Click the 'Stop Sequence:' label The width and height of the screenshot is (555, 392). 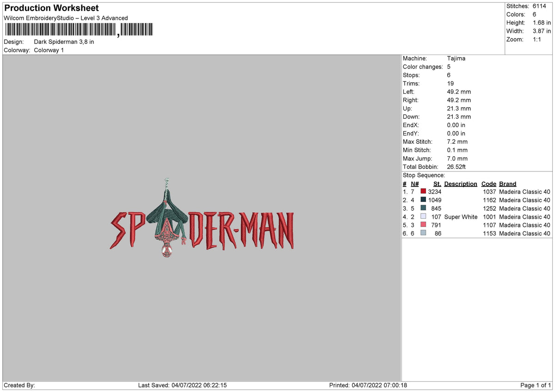[x=424, y=175]
